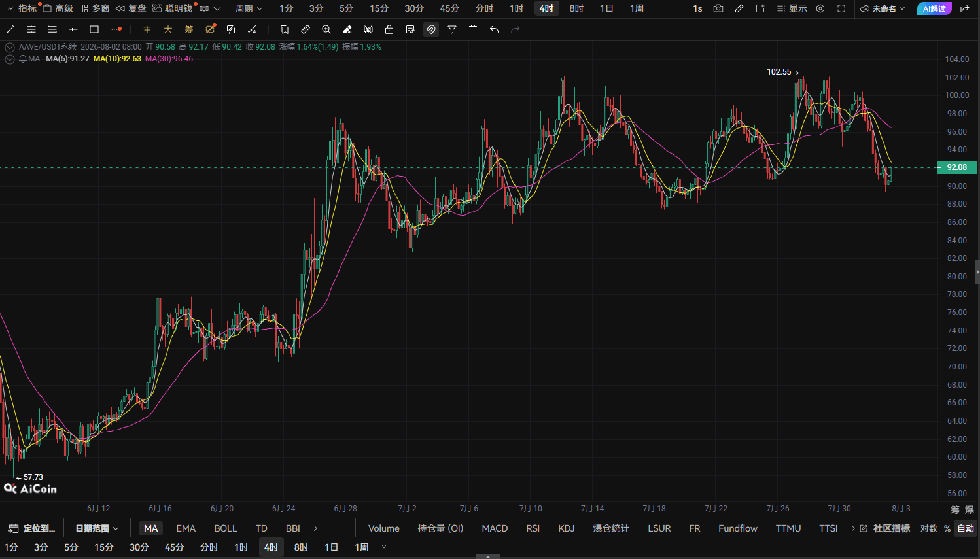The width and height of the screenshot is (980, 559).
Task: Open the drawings filter funnel
Action: (452, 29)
